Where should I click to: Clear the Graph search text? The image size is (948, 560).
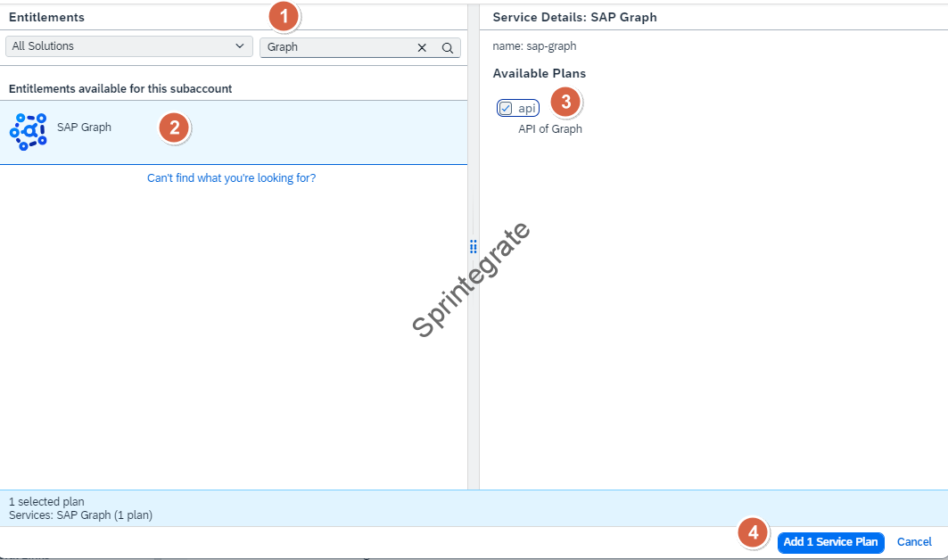click(422, 48)
